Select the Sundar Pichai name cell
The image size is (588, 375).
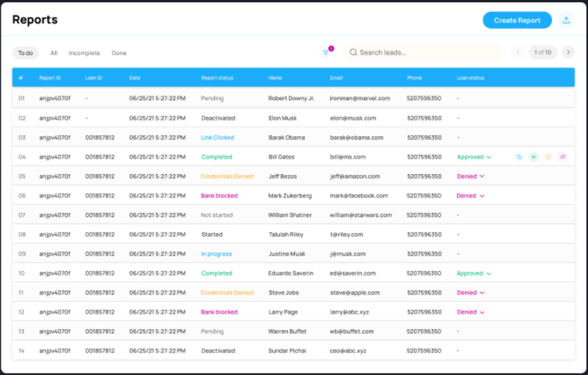[x=287, y=351]
